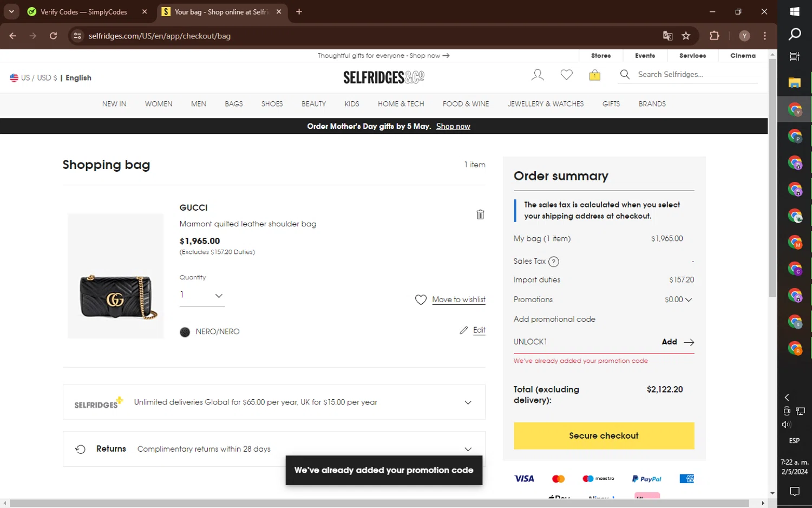This screenshot has width=812, height=508.
Task: Click the Secure checkout button
Action: click(x=604, y=436)
